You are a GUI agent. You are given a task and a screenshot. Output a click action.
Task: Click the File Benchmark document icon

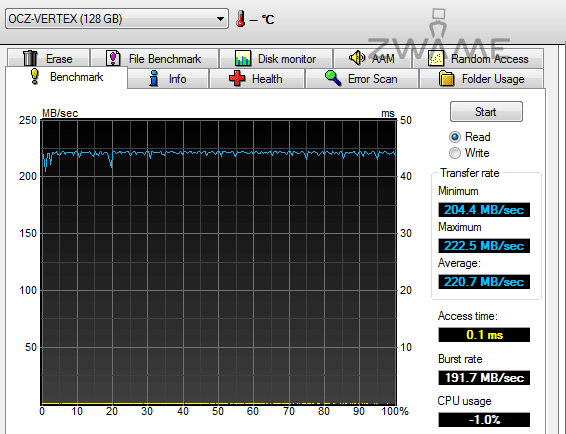113,58
